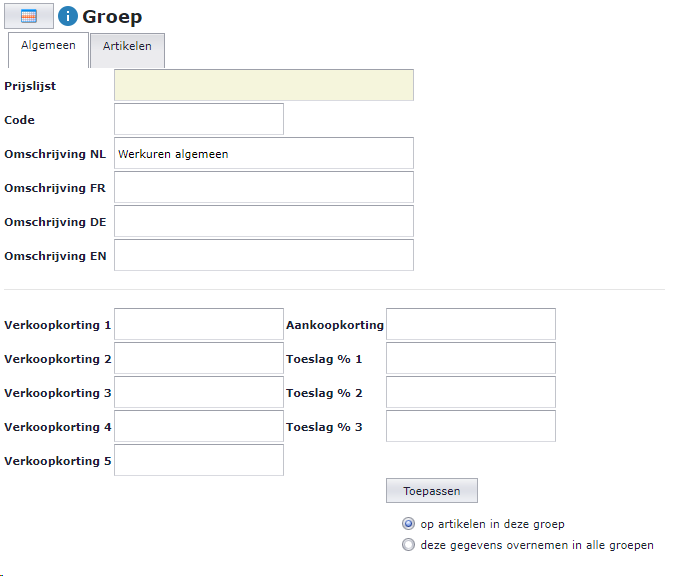Select 'deze gegevens overnemen in alle groepen' option
The height and width of the screenshot is (576, 675).
click(408, 545)
